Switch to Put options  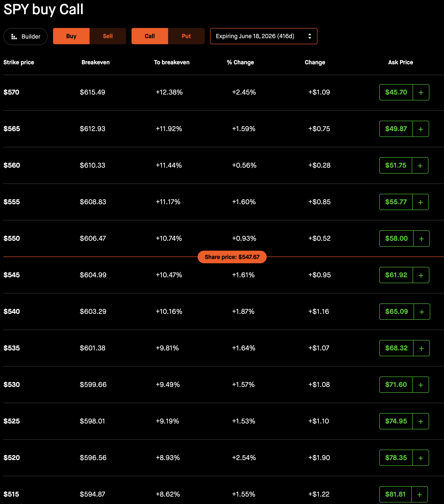point(186,36)
